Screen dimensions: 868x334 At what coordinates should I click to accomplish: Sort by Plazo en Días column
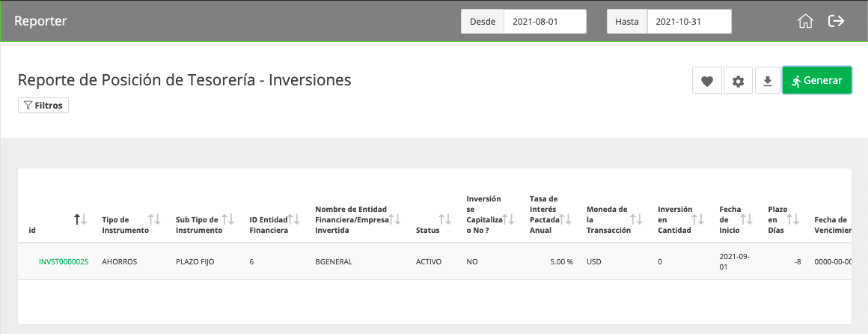[x=793, y=219]
